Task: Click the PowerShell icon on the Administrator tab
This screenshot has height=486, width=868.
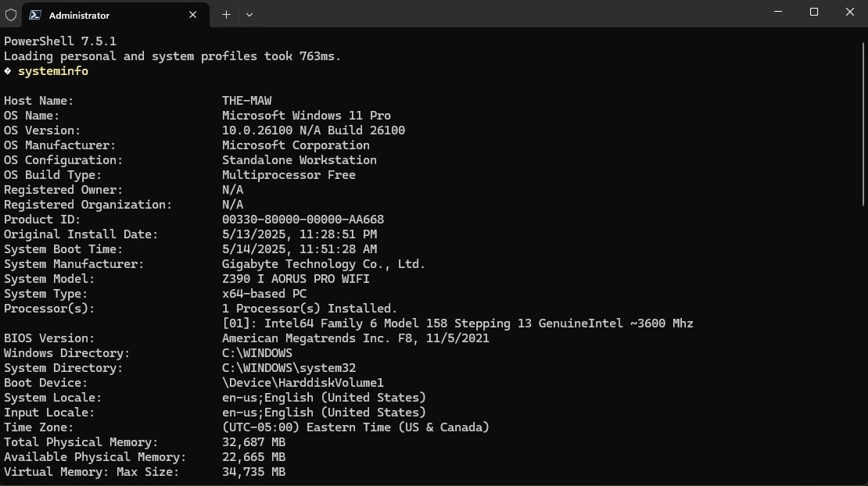Action: coord(34,14)
